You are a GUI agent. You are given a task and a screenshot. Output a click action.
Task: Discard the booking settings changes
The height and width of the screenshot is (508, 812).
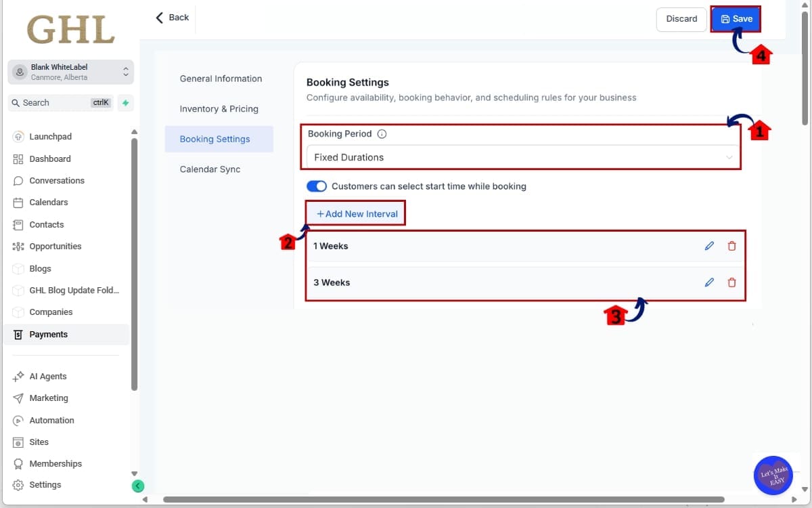click(681, 19)
